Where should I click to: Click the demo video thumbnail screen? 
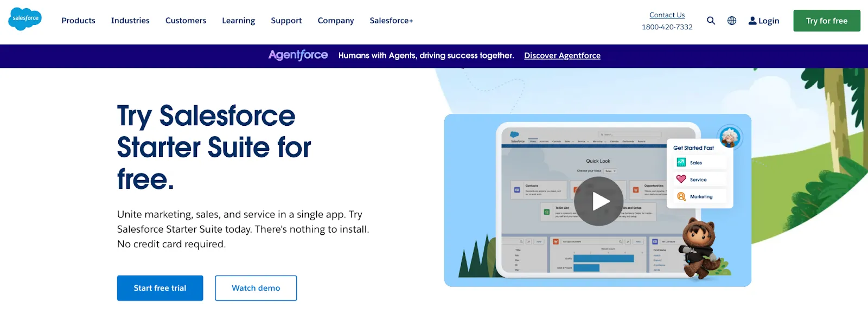tap(598, 200)
